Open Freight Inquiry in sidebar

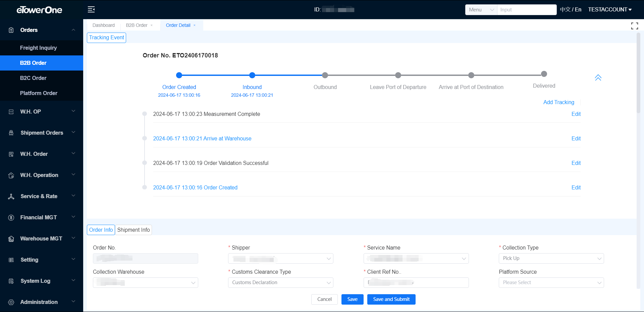[x=42, y=48]
